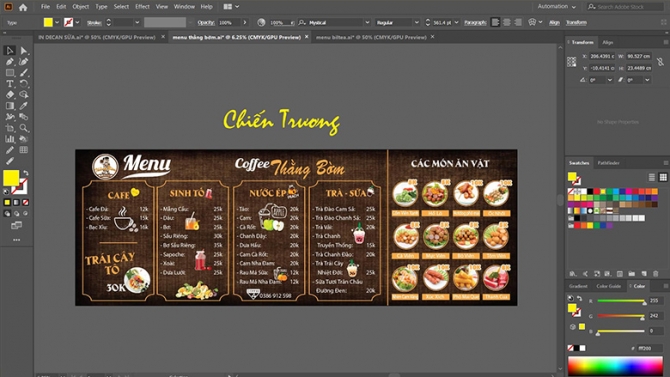
Task: Switch to the Color Guide panel tab
Action: [608, 286]
